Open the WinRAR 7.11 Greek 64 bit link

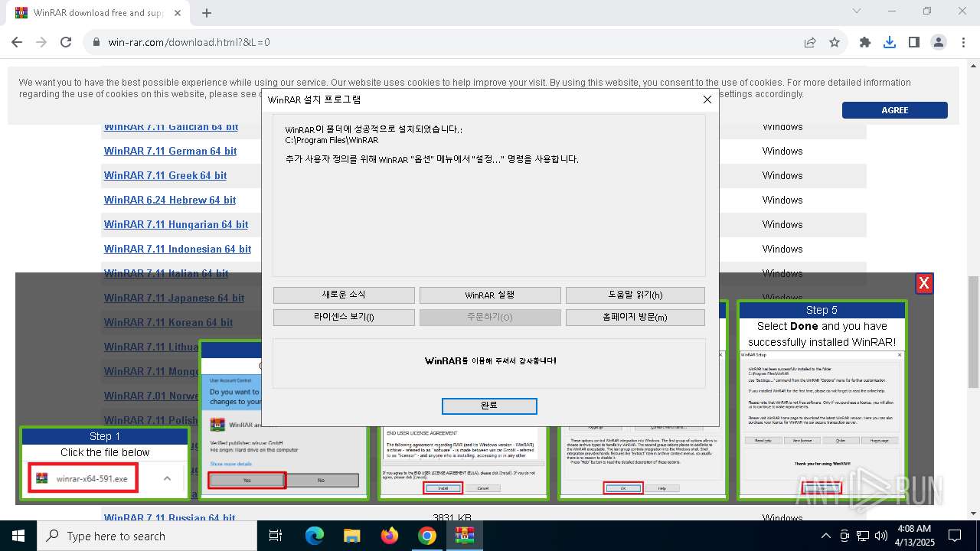(165, 175)
